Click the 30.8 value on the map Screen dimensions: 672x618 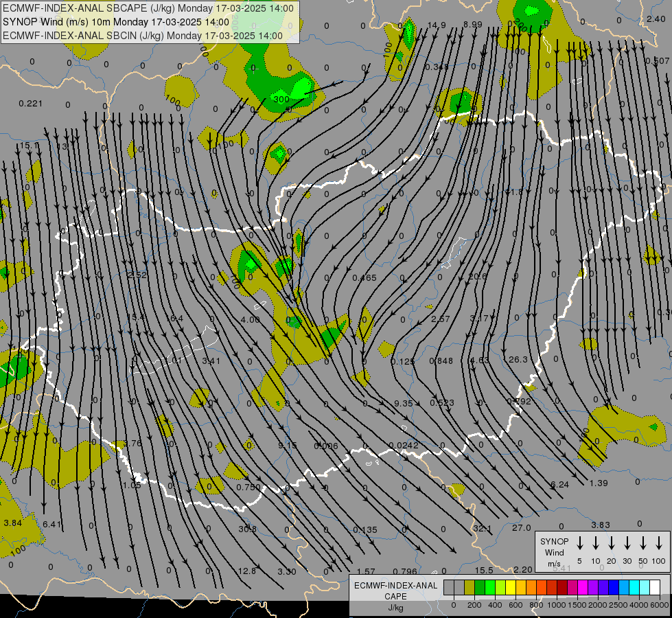[x=247, y=529]
